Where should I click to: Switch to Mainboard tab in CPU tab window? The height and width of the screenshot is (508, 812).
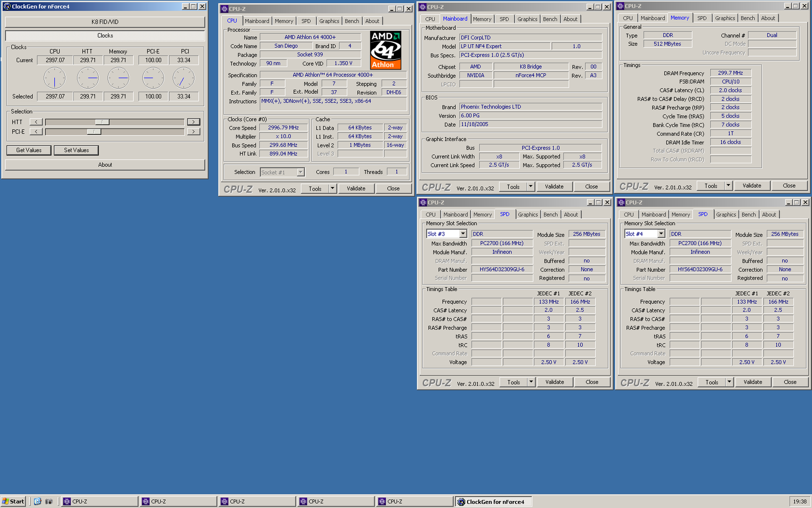(257, 21)
